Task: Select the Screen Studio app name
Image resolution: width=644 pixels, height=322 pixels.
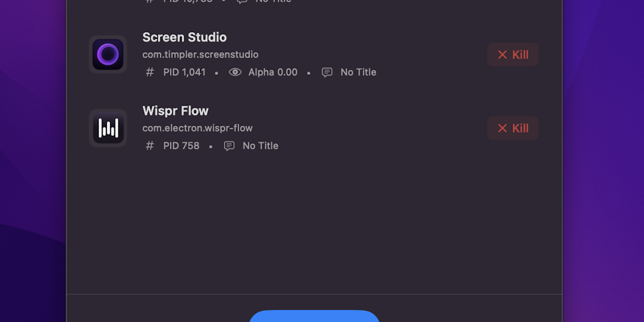Action: [x=184, y=38]
